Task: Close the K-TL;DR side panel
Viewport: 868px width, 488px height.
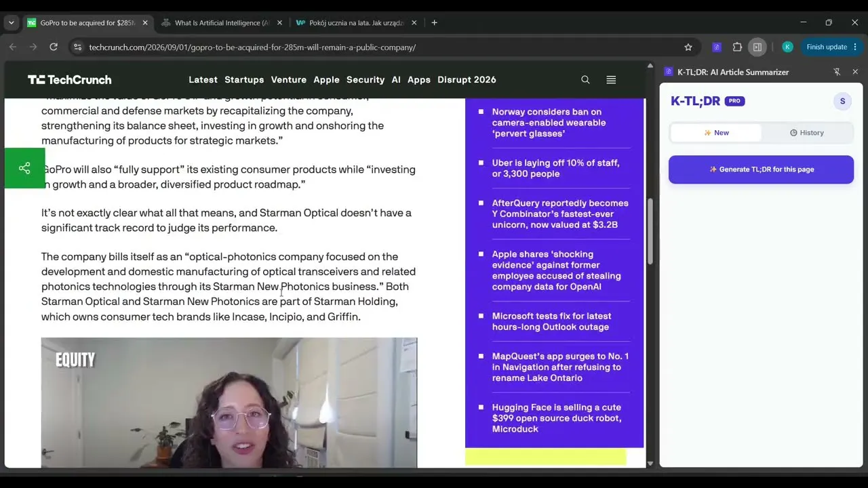Action: [855, 72]
